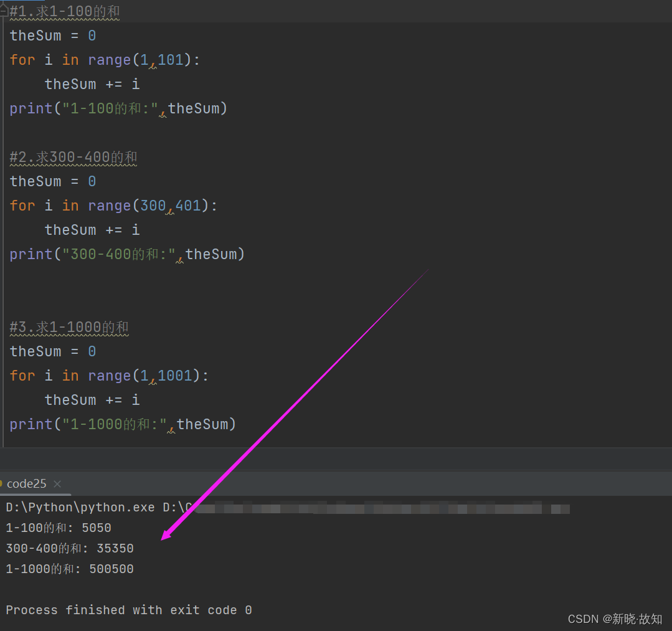
Task: Click 'theSum = 0' line under comment #3
Action: (53, 351)
